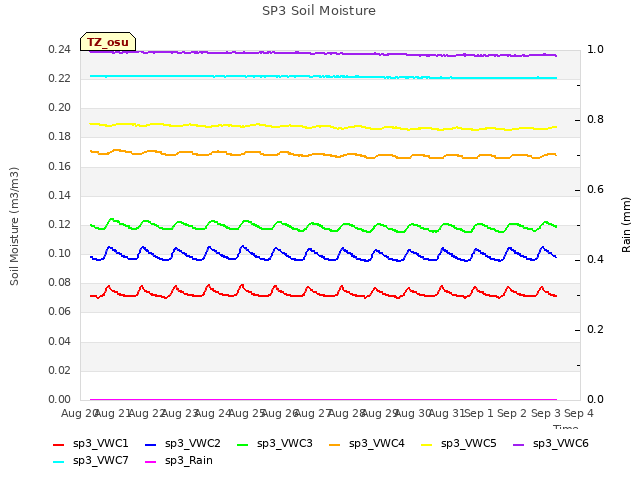640x480 pixels.
Task: Click the sp3_VWC5 legend label
Action: tap(469, 443)
